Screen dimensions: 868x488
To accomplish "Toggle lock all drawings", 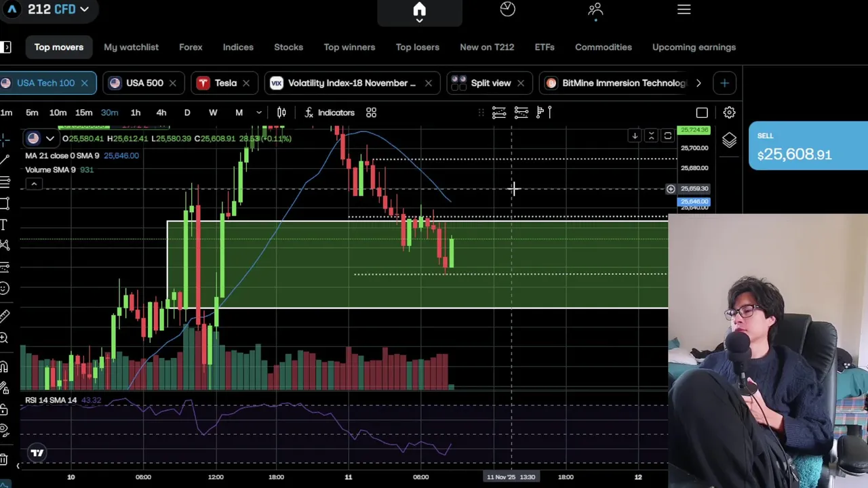I will click(x=5, y=409).
